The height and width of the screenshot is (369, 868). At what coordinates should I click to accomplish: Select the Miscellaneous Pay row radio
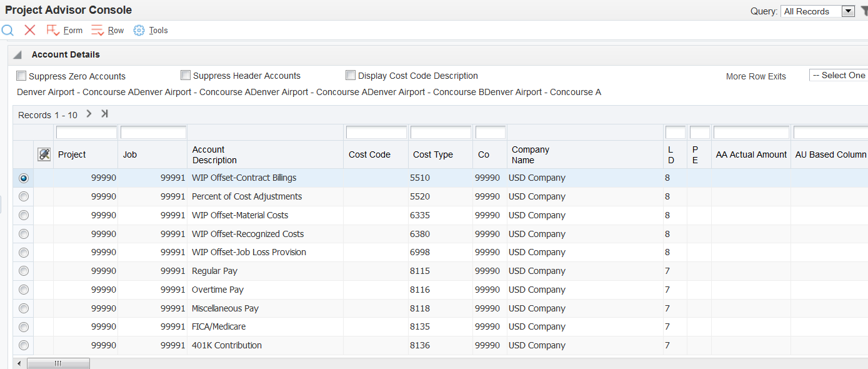(x=24, y=308)
